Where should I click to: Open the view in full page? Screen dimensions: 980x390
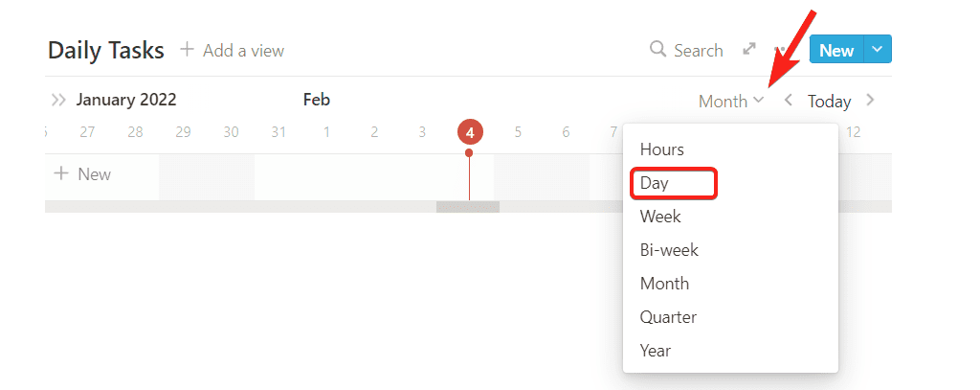(x=750, y=50)
